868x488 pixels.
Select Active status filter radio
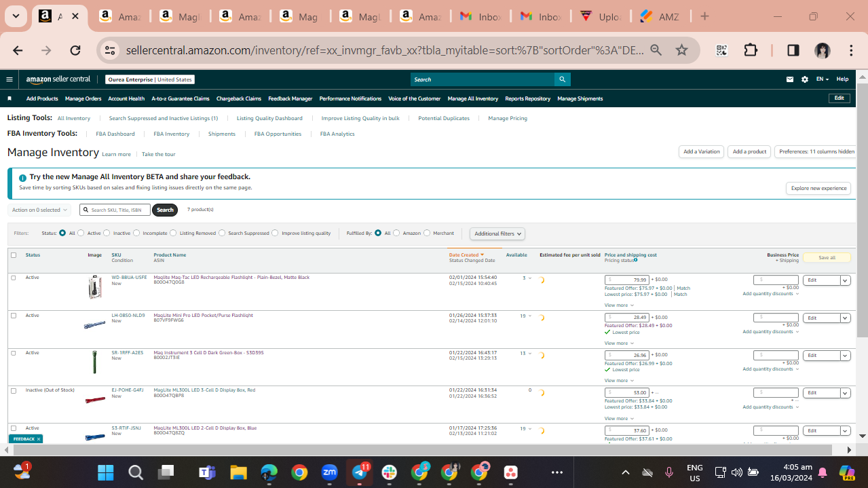click(81, 233)
